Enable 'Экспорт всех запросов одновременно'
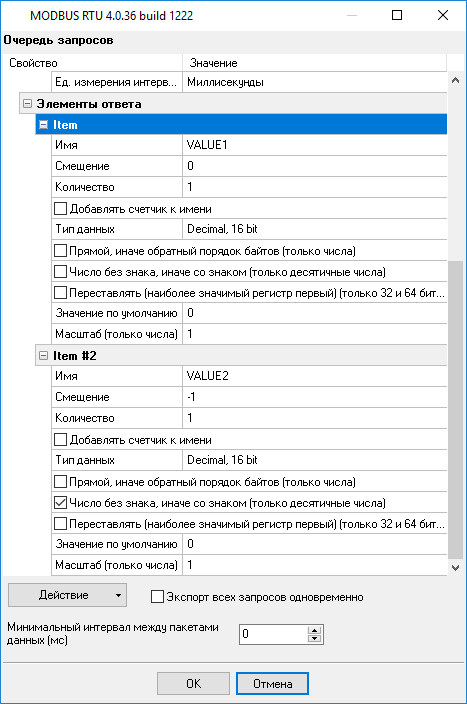The height and width of the screenshot is (704, 467). point(157,597)
